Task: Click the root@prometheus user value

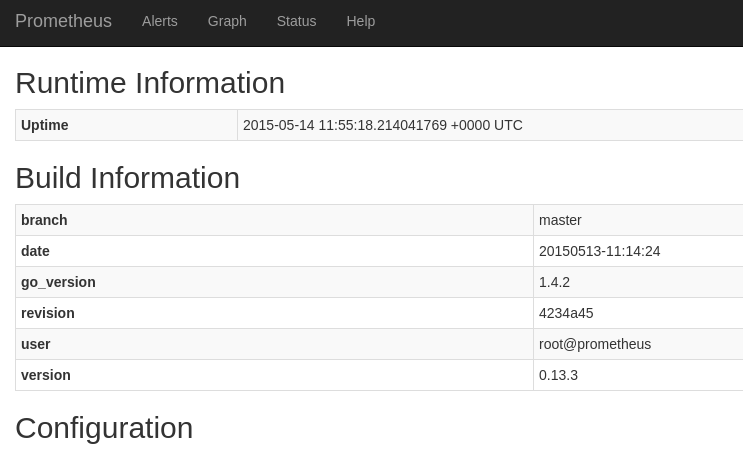Action: click(x=595, y=344)
